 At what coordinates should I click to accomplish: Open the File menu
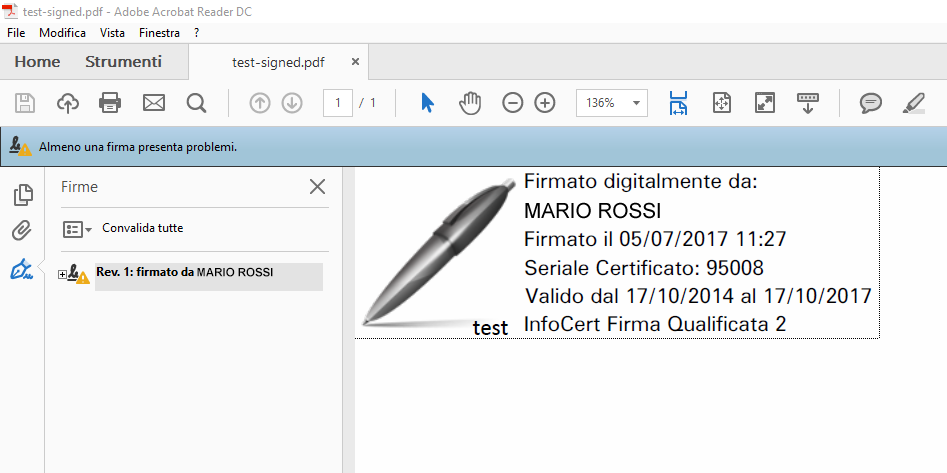16,33
